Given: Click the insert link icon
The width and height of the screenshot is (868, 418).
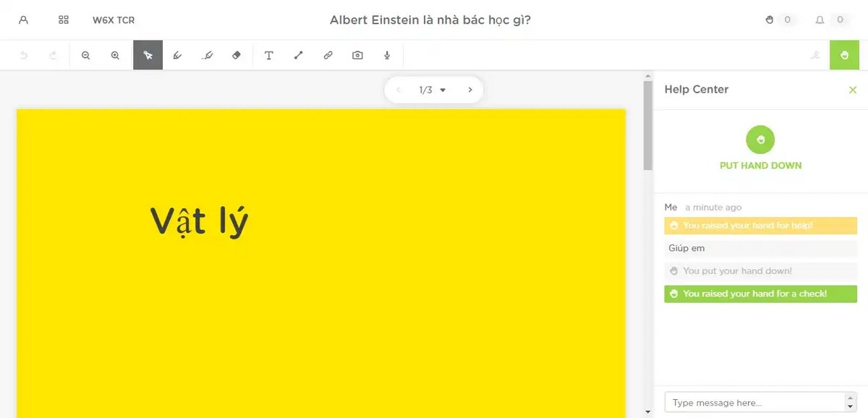Looking at the screenshot, I should pos(328,55).
